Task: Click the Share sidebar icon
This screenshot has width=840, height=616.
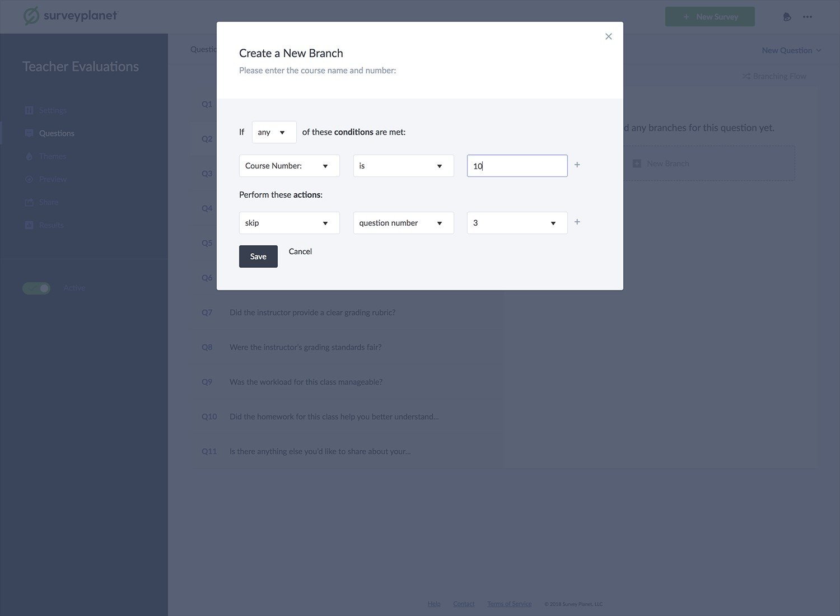Action: pos(29,202)
